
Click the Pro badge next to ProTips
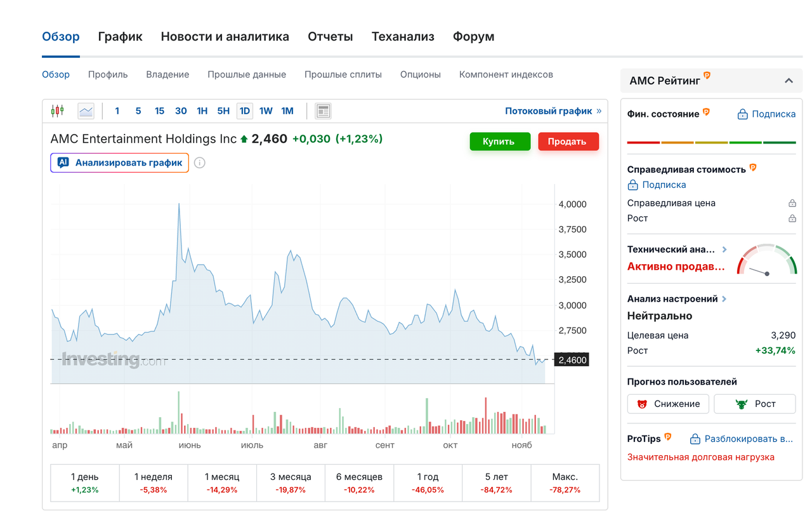pos(667,437)
